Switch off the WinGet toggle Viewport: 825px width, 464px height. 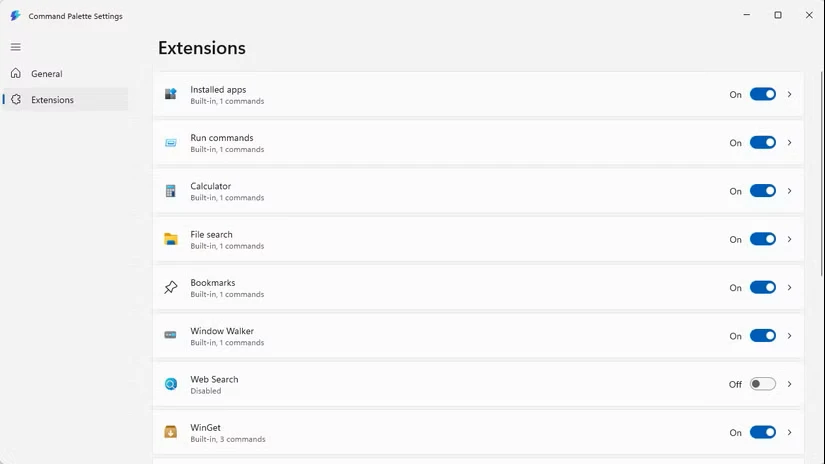(x=762, y=432)
